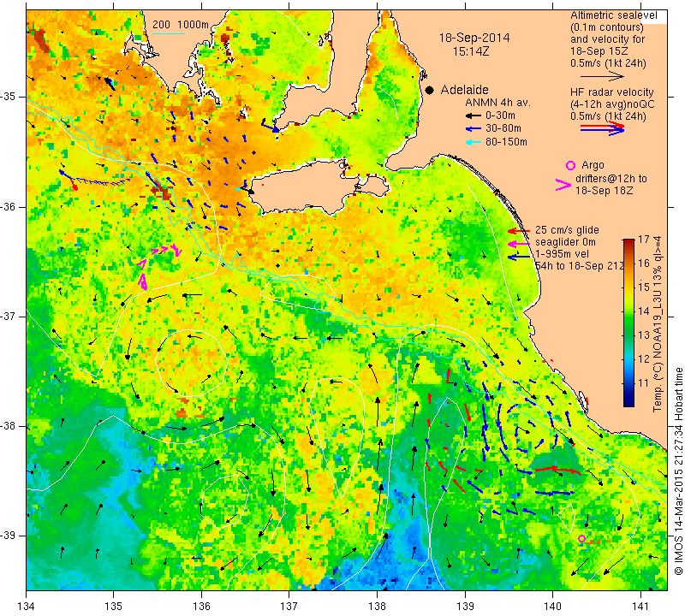
Task: Click the 138 longitude axis label
Action: pyautogui.click(x=378, y=607)
